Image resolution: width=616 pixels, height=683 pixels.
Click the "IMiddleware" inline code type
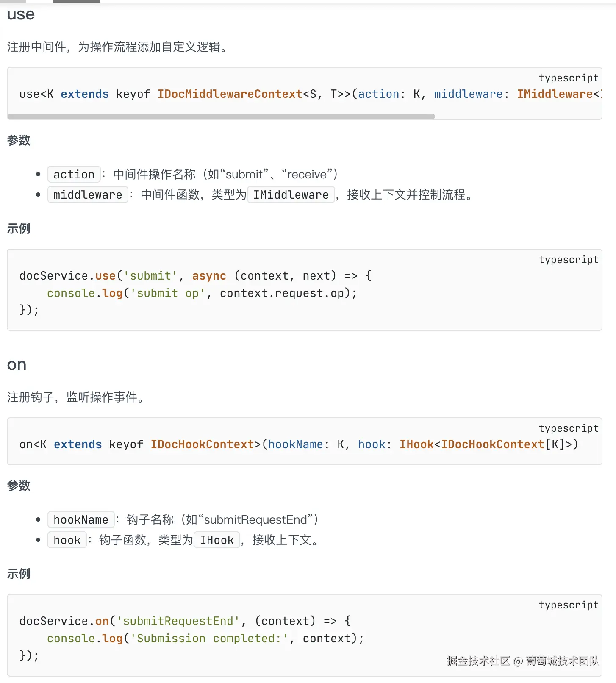click(291, 194)
